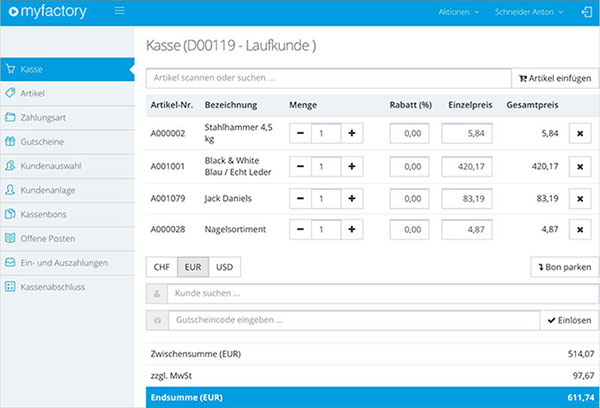Click the zzgl. MwSt value 97,67
This screenshot has height=408, width=600.
pyautogui.click(x=583, y=376)
